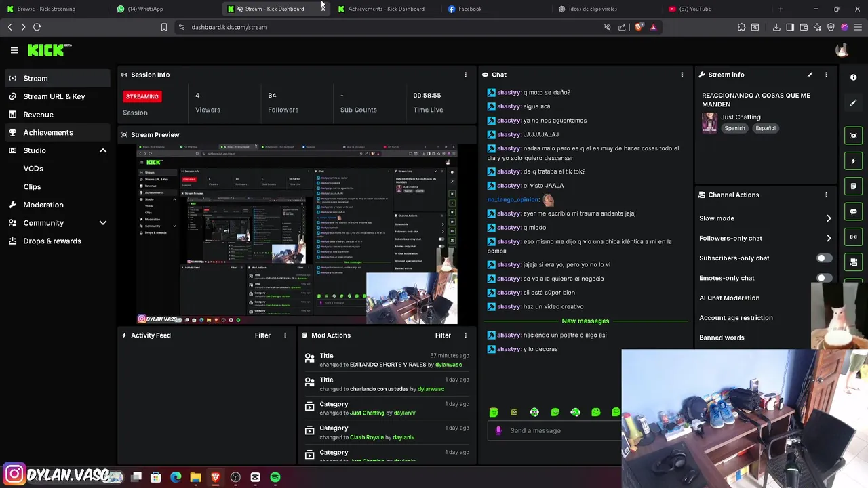Switch to Achievements - Kick Dashboard tab
The image size is (868, 488).
tap(387, 9)
